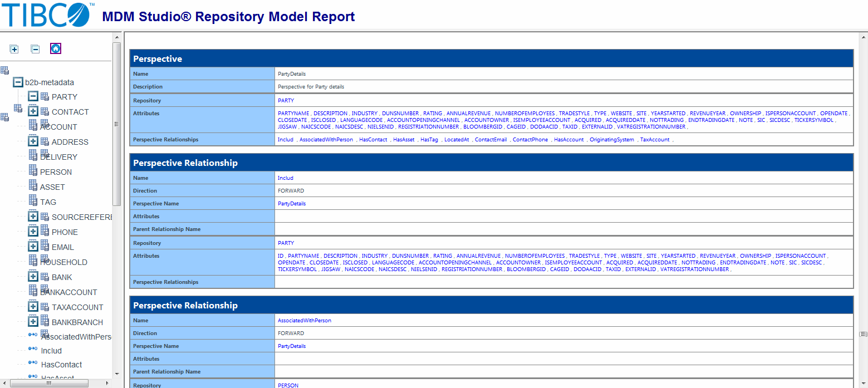Collapse the PARTY tree node
This screenshot has height=388, width=868.
(x=33, y=96)
